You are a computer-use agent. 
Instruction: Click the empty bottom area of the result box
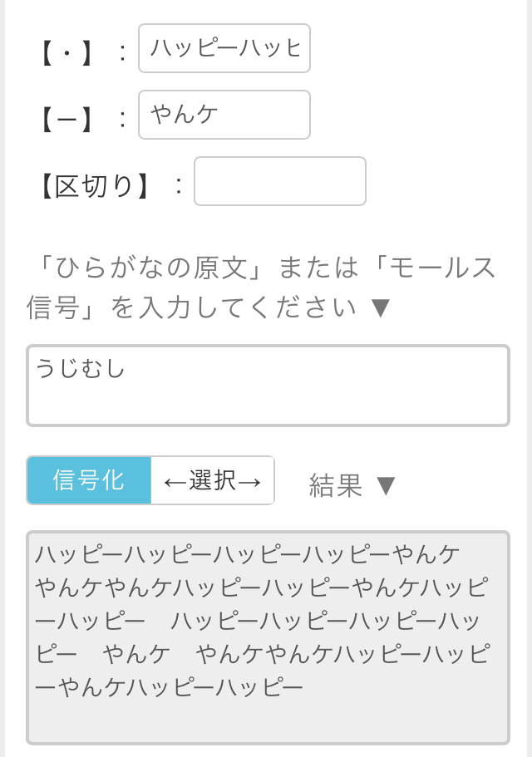[x=268, y=721]
